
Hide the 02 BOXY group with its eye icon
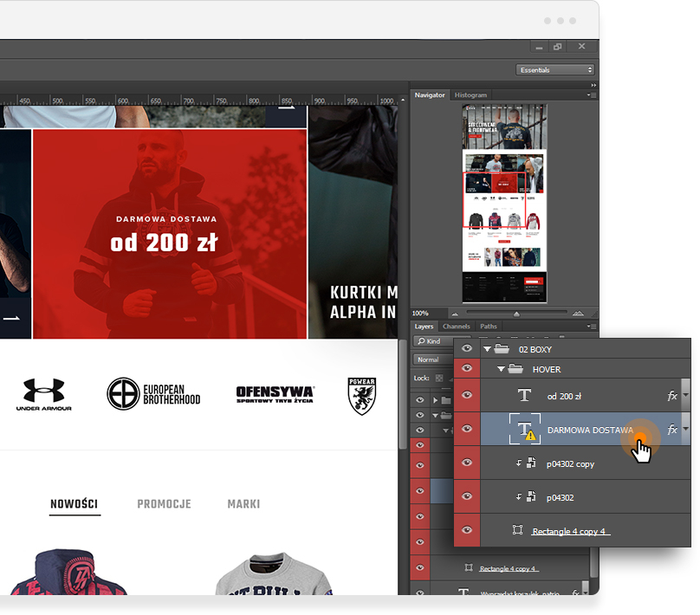467,348
